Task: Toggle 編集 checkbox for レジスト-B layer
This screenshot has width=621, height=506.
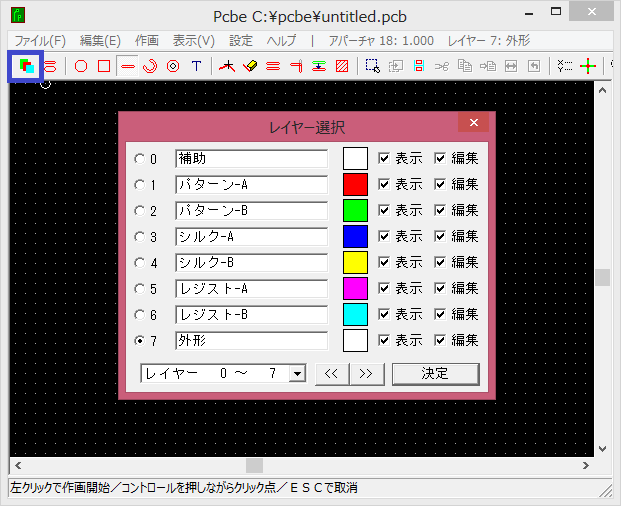Action: tap(440, 315)
